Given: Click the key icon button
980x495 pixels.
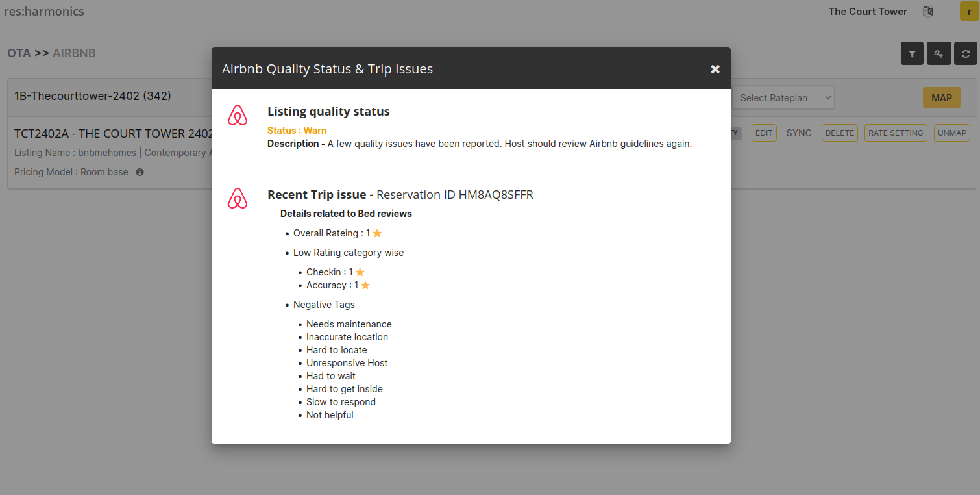Looking at the screenshot, I should [x=939, y=54].
